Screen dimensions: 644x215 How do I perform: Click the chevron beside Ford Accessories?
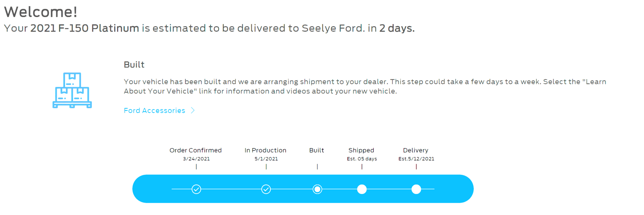193,110
